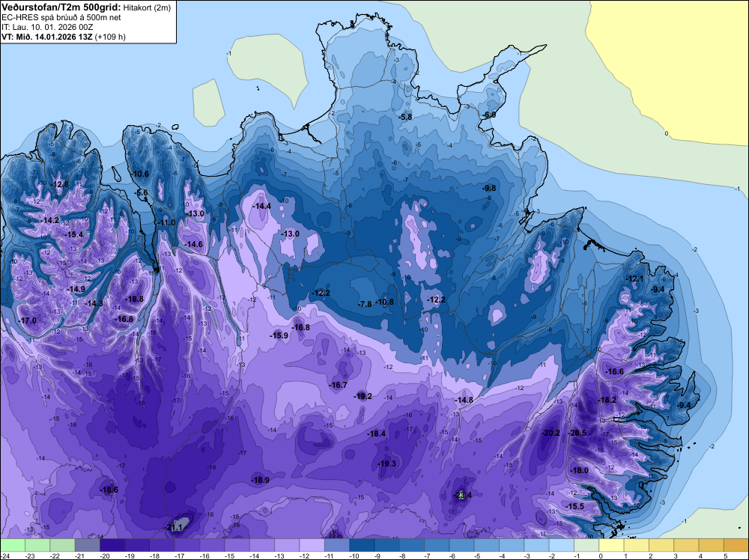Select the -18.0 temperature value

(x=580, y=470)
